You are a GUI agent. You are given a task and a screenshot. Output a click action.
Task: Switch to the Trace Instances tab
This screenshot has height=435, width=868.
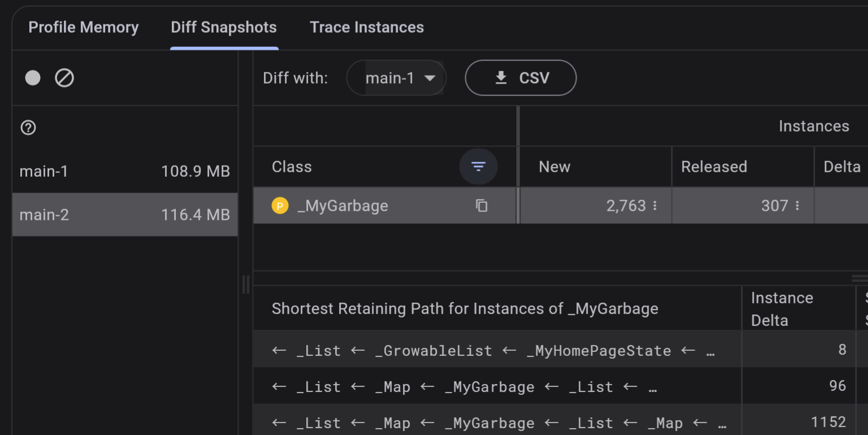click(366, 27)
